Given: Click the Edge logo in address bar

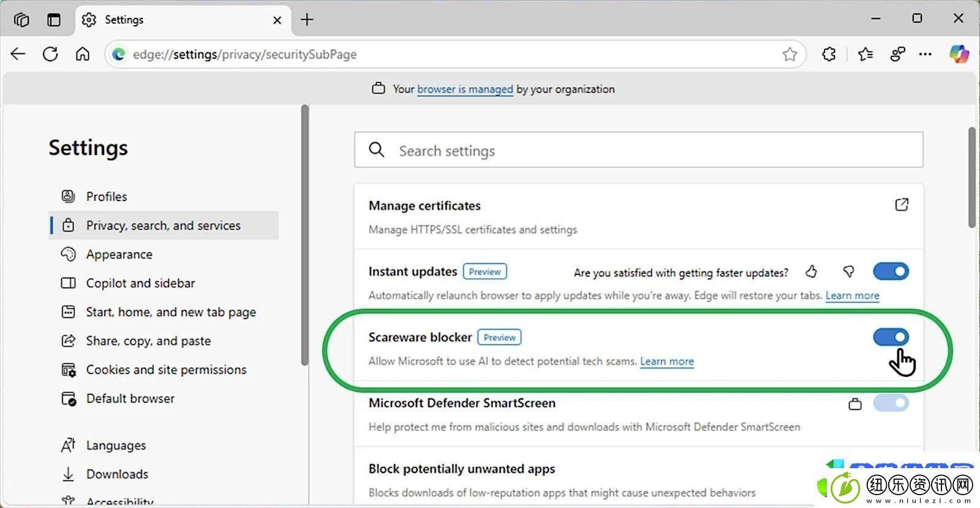Looking at the screenshot, I should (119, 55).
